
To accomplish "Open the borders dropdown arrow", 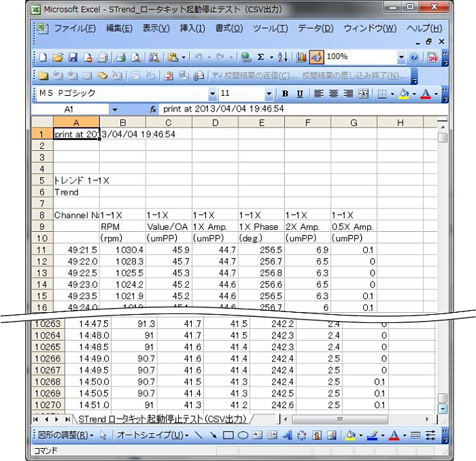I will (x=392, y=94).
